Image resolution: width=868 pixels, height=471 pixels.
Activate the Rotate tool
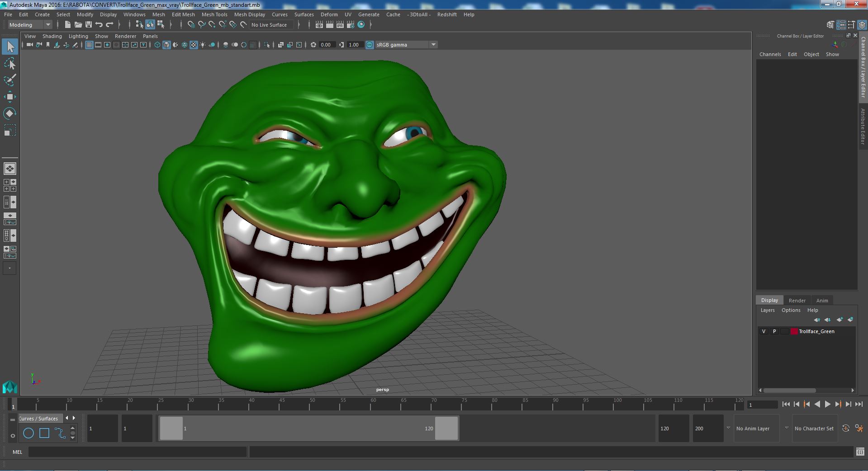10,113
